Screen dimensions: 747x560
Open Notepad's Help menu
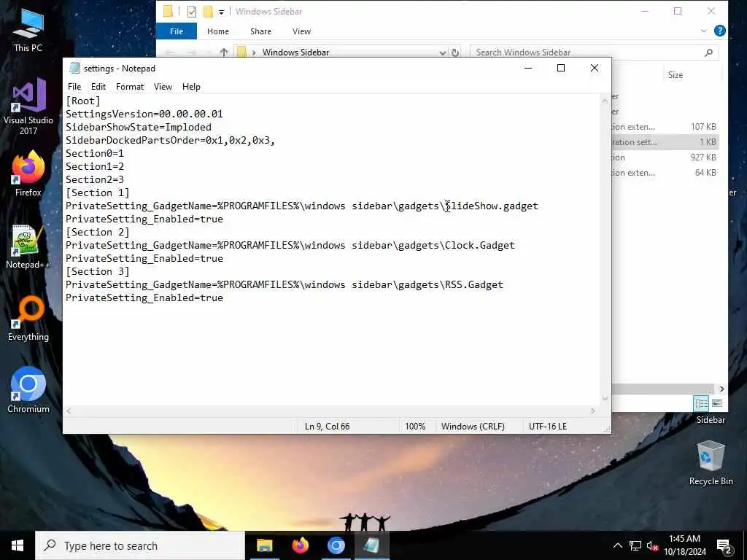(x=191, y=87)
